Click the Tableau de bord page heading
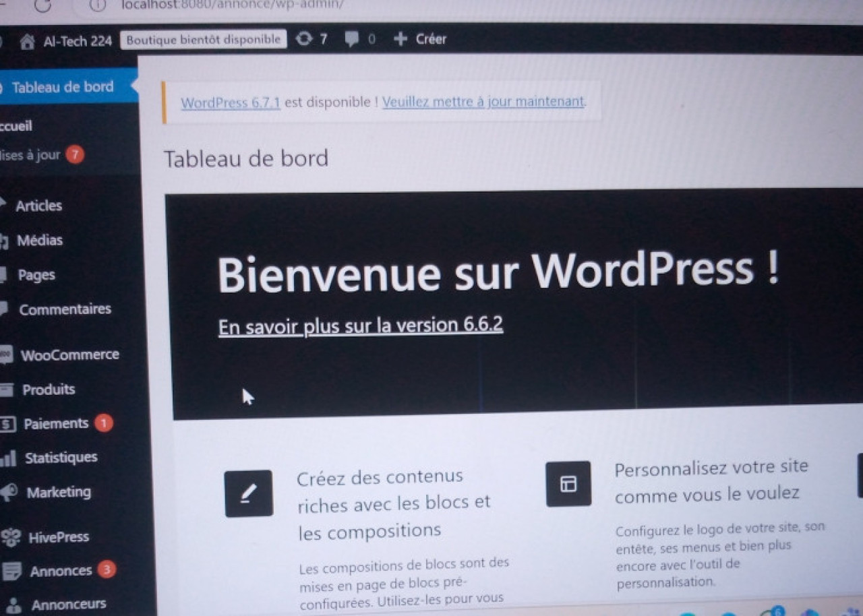This screenshot has width=863, height=616. tap(246, 158)
